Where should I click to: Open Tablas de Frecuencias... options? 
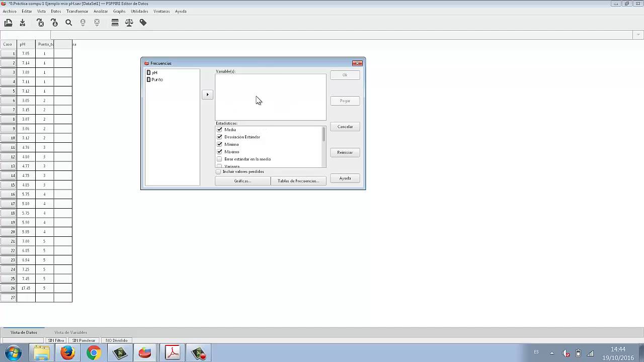(298, 181)
